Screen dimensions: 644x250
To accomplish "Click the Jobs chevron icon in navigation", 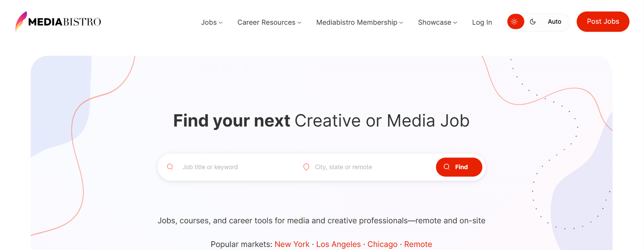I will tap(220, 23).
